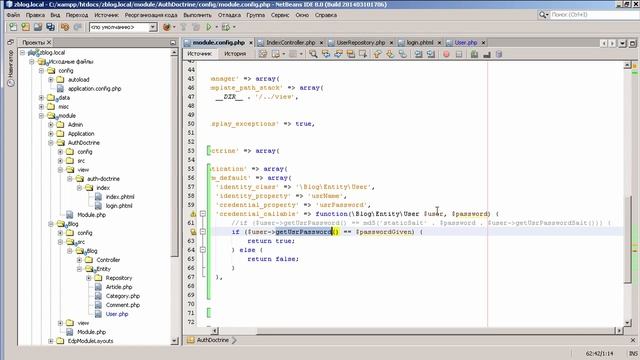Screen dimensions: 640x360
Task: Click the Previous Bookmark up-arrow icon
Action: pos(378,54)
